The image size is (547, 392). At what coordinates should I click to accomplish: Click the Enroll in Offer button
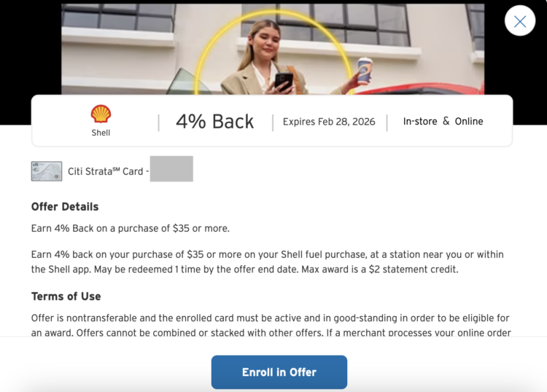pyautogui.click(x=279, y=372)
